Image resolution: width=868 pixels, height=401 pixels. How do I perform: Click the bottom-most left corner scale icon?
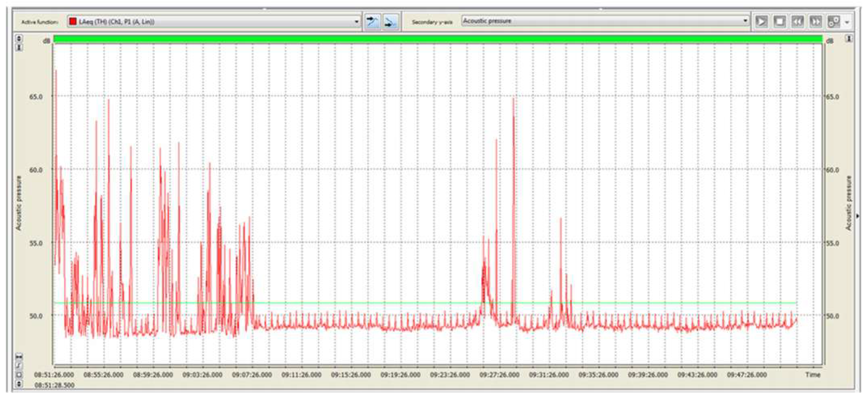point(19,384)
